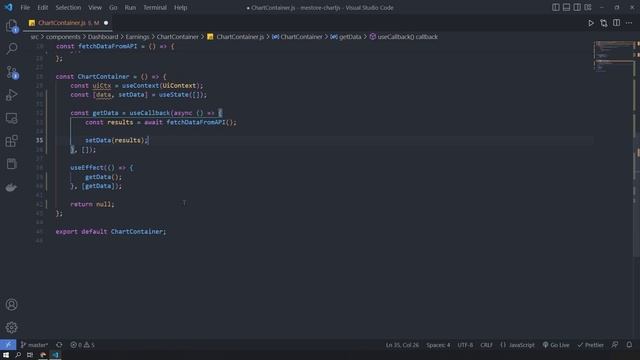Screen dimensions: 640x360
Task: Click 'useEffect' call in code
Action: coord(87,168)
